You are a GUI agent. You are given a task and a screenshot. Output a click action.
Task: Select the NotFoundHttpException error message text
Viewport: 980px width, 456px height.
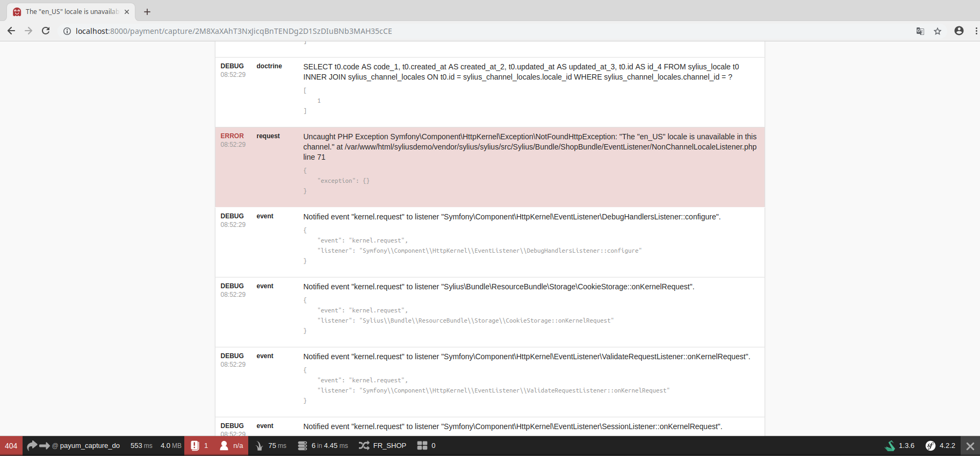(x=530, y=147)
